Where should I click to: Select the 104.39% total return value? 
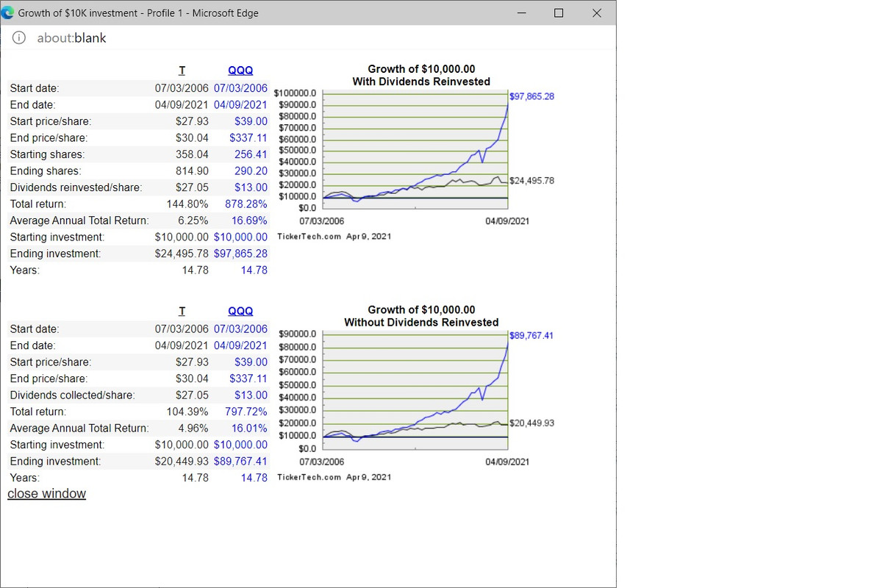(187, 412)
